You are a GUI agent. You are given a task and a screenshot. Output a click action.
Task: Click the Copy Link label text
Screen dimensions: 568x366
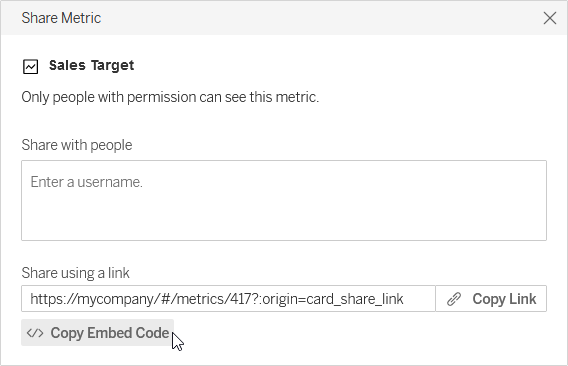tap(504, 299)
